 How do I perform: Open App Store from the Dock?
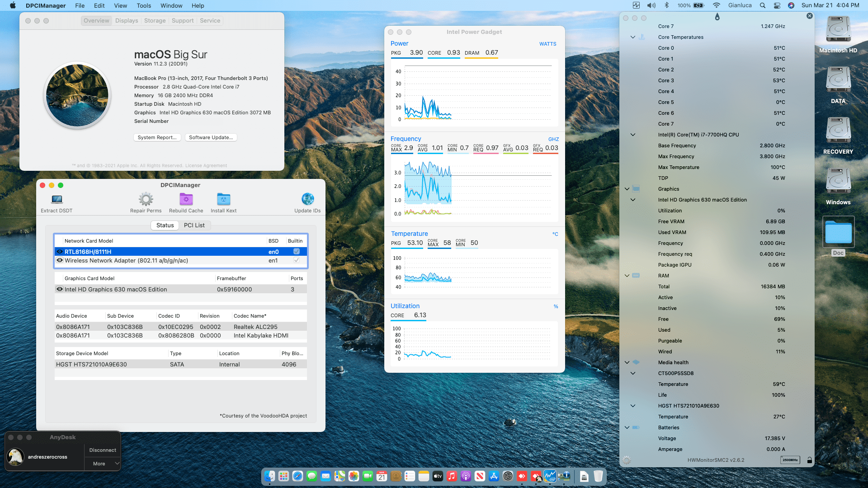pos(494,476)
